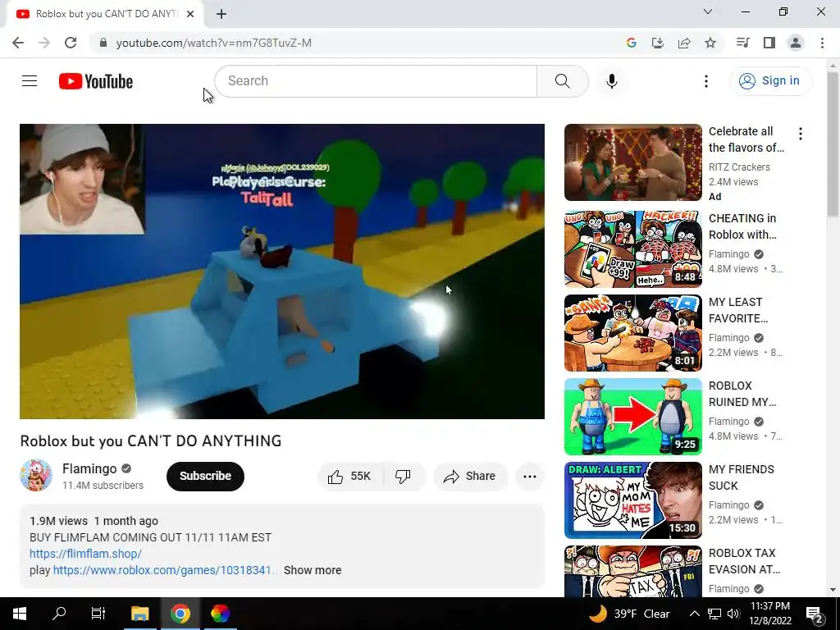Open RITZ Crackers ad thumbnail
Viewport: 840px width, 630px height.
[x=632, y=162]
